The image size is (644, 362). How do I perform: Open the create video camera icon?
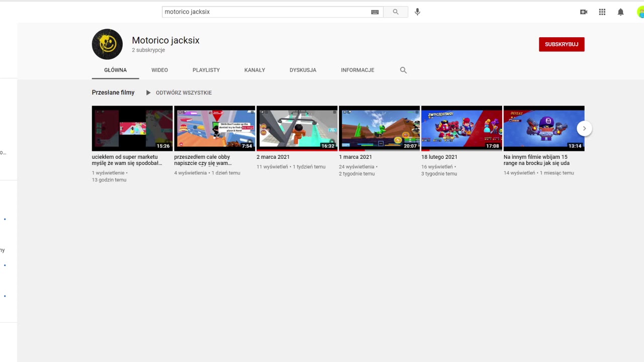584,12
